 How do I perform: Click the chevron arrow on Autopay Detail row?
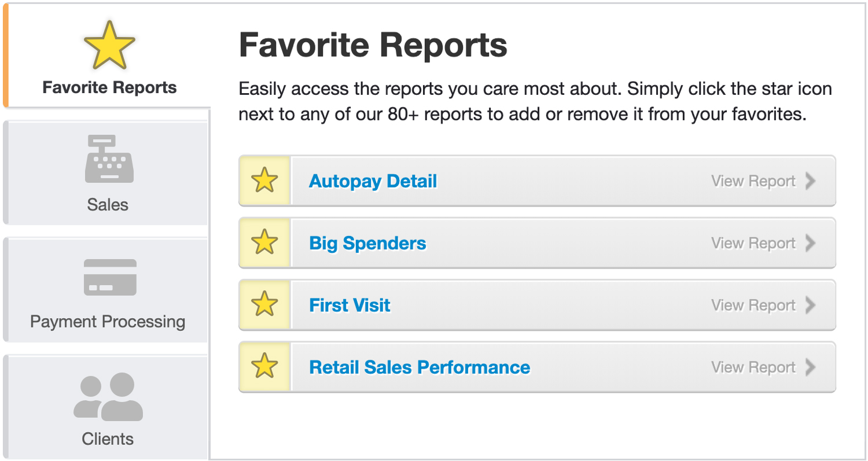811,181
